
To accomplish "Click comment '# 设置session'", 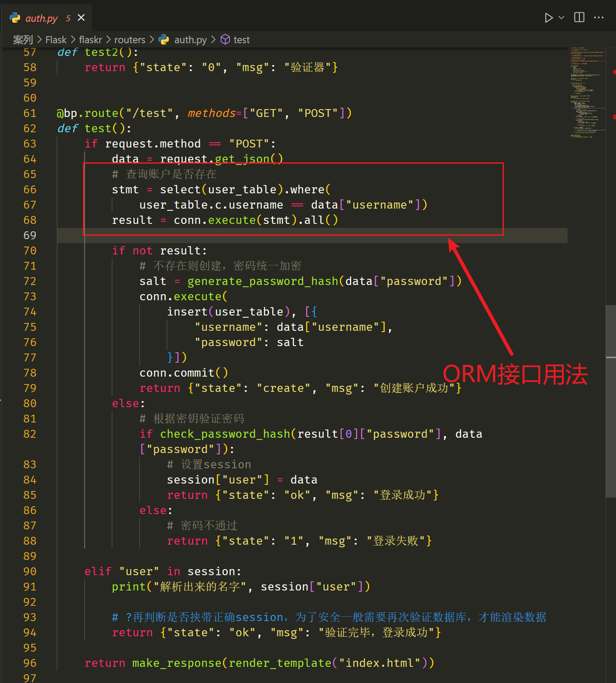I will click(209, 464).
